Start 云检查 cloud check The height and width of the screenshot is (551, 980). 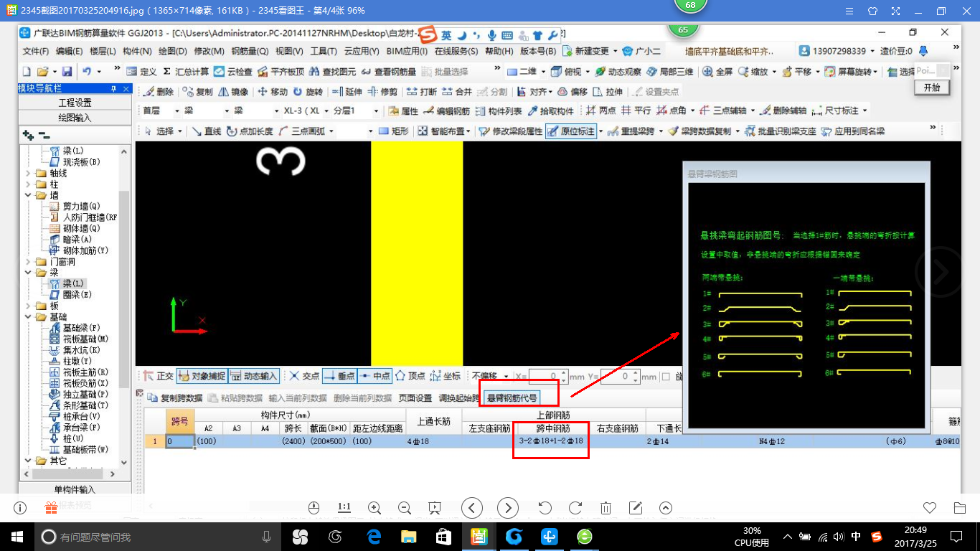[233, 72]
